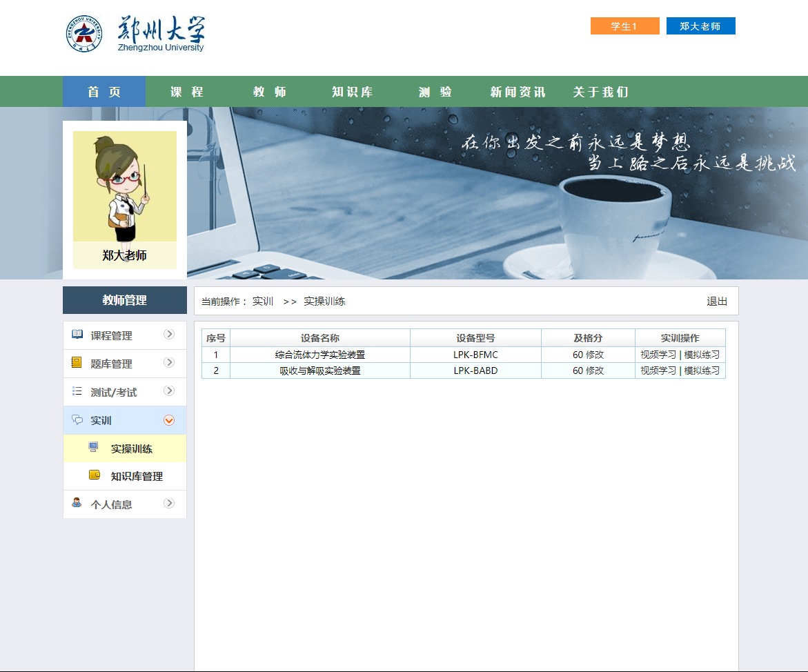Click the Zhengzhou University logo emblem
808x672 pixels.
coord(84,33)
